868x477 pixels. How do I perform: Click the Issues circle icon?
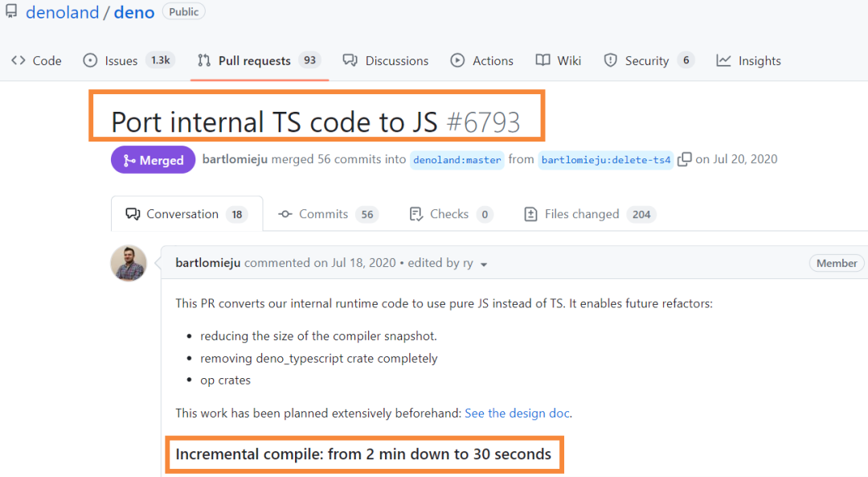[x=91, y=60]
